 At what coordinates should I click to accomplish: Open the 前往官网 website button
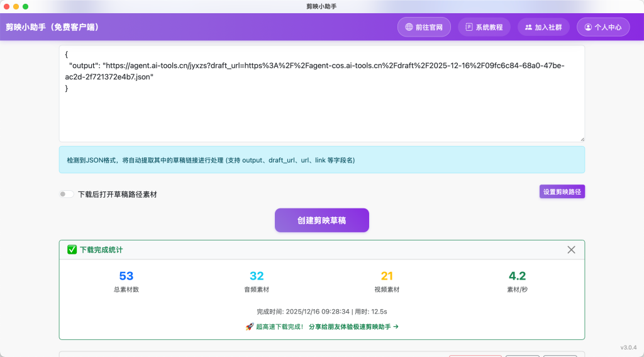pos(424,27)
